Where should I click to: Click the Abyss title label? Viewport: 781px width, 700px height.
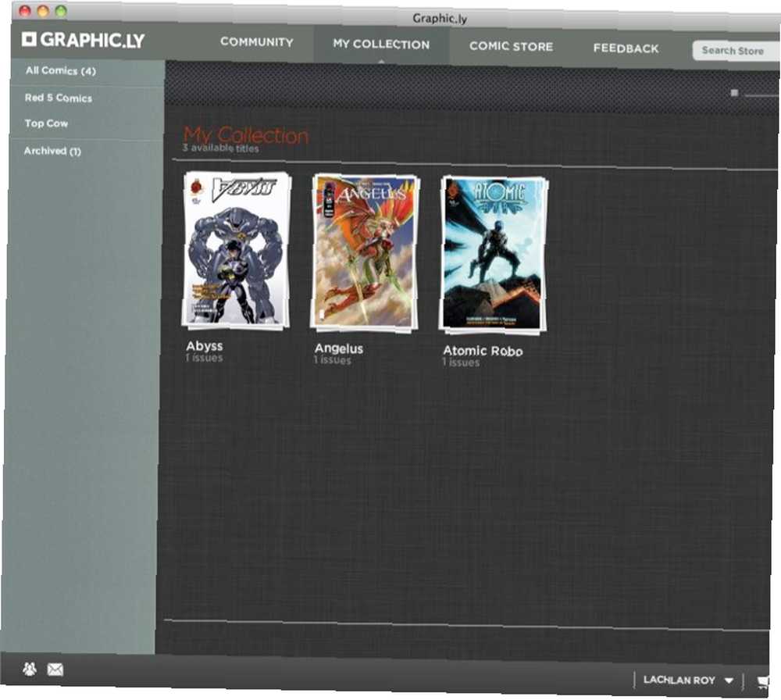click(204, 346)
